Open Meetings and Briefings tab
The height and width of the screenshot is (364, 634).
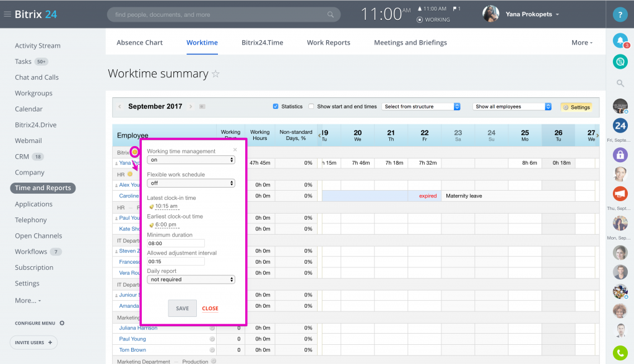click(x=410, y=43)
